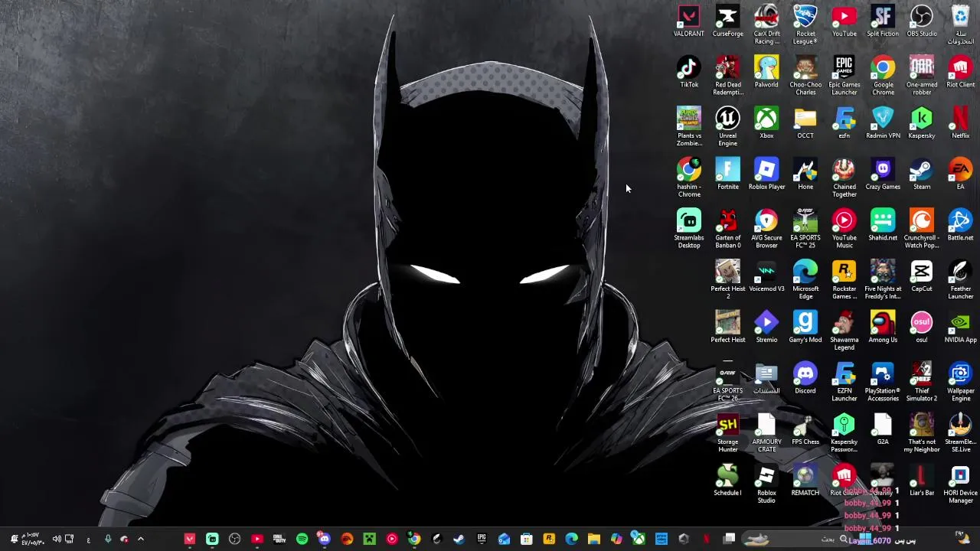Open the Voicemod V3 desktop shortcut
980x551 pixels.
click(766, 277)
